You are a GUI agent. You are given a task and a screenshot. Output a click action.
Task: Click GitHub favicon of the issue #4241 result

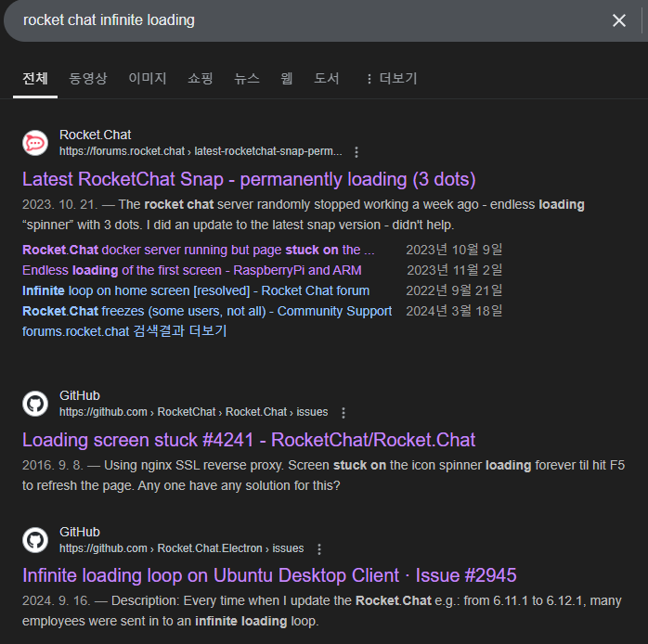[x=35, y=404]
